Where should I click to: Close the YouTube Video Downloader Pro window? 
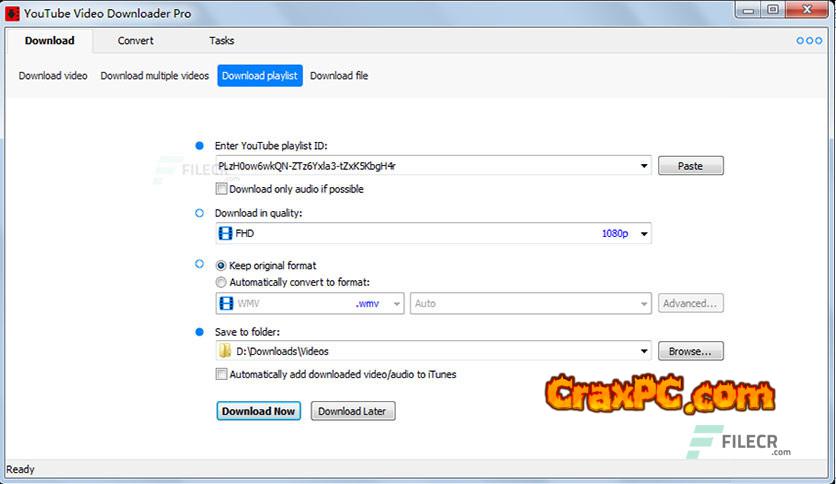807,10
